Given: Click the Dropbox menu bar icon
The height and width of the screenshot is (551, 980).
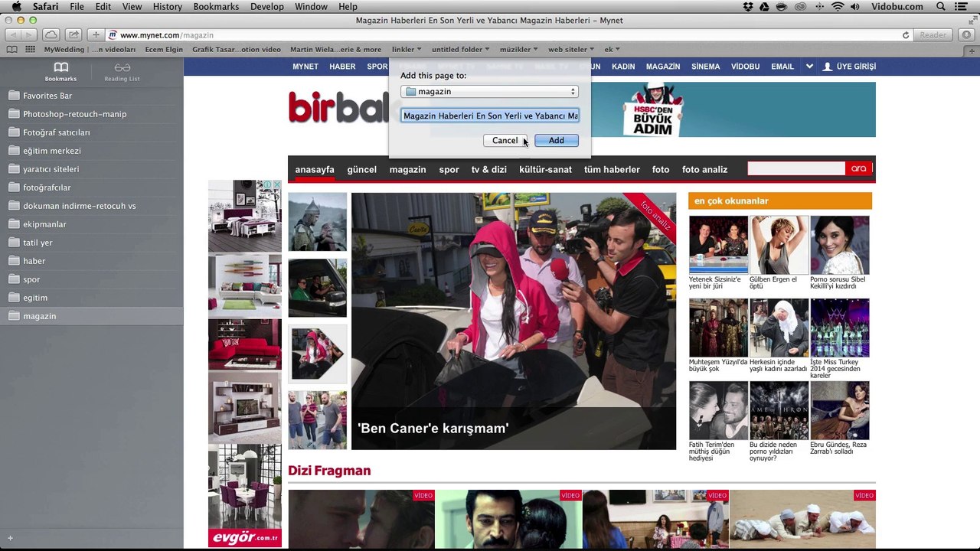Looking at the screenshot, I should (x=748, y=7).
